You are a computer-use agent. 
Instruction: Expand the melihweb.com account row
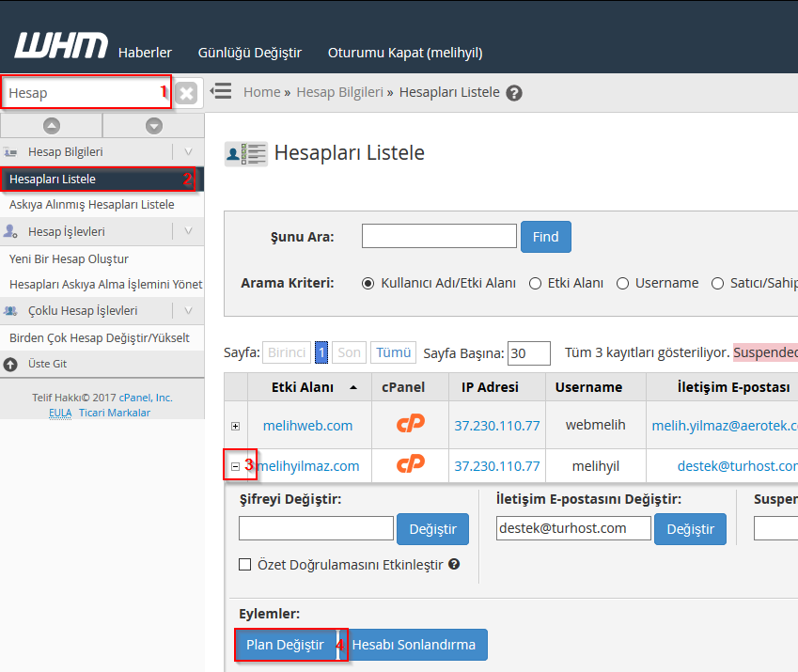(235, 426)
